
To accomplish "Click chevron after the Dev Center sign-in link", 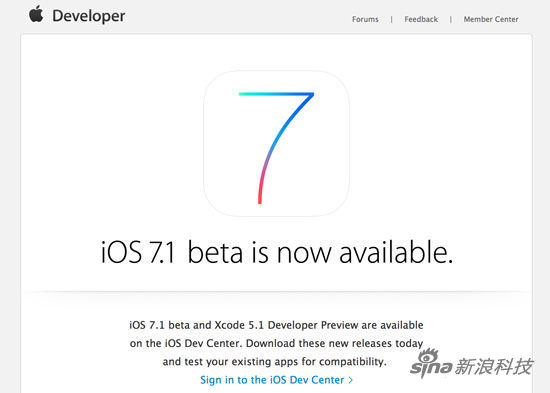I will 350,380.
